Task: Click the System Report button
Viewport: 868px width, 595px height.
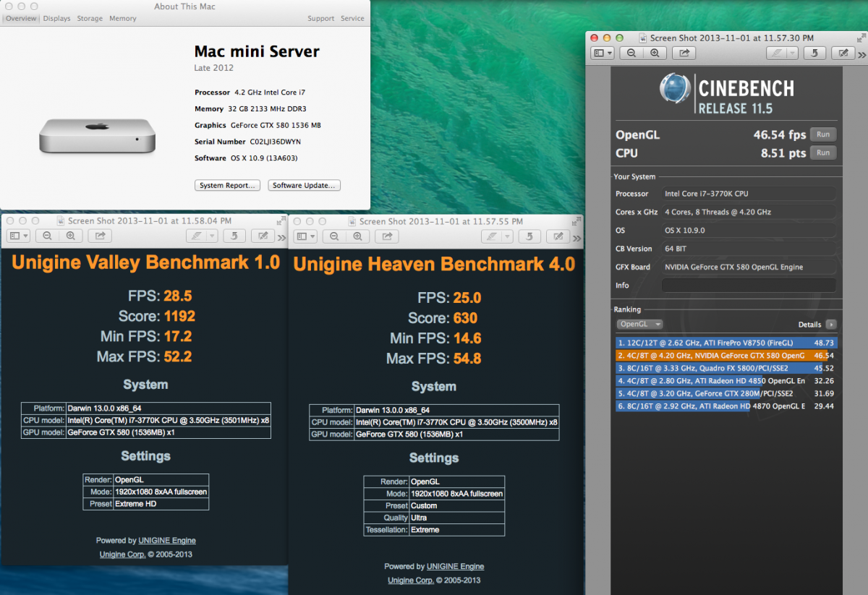Action: click(x=227, y=185)
